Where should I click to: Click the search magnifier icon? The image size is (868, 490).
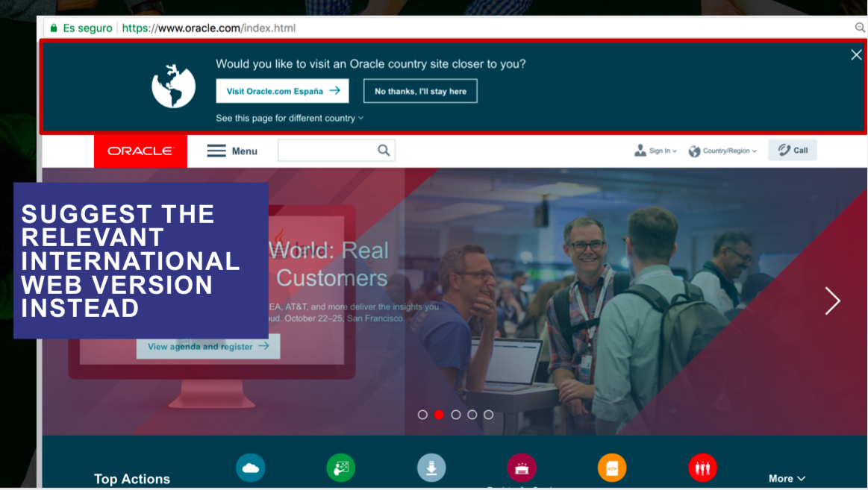point(384,151)
